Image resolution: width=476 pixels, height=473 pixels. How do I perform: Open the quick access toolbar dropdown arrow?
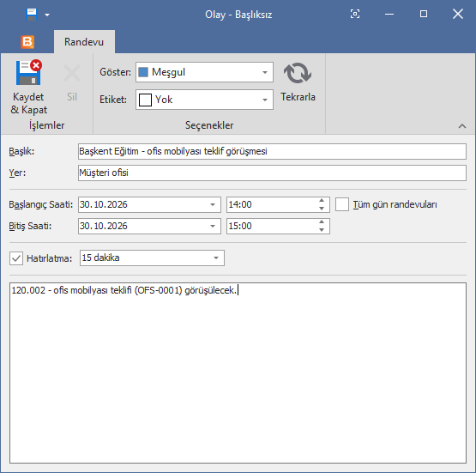pyautogui.click(x=47, y=15)
